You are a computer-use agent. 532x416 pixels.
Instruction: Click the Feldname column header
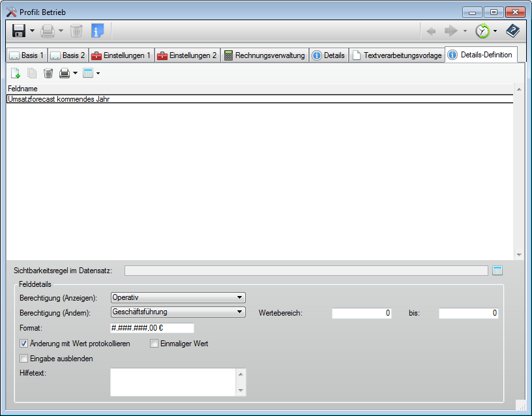[x=23, y=88]
